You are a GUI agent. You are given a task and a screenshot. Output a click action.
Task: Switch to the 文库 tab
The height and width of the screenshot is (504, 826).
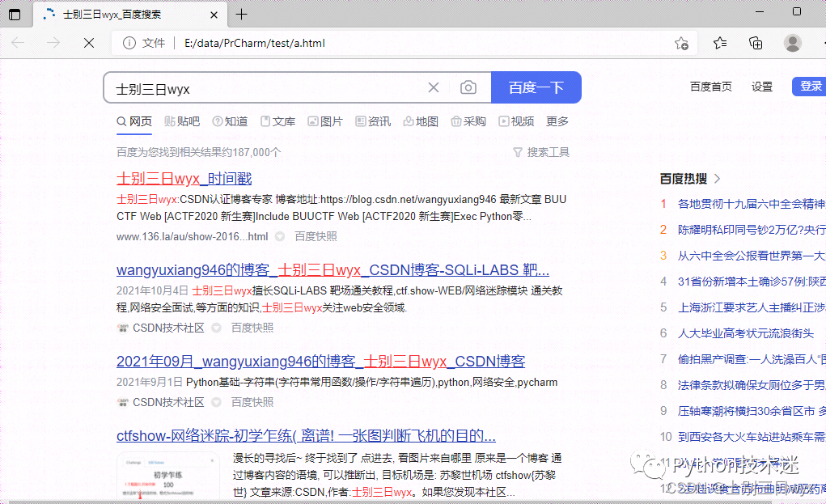click(x=277, y=121)
